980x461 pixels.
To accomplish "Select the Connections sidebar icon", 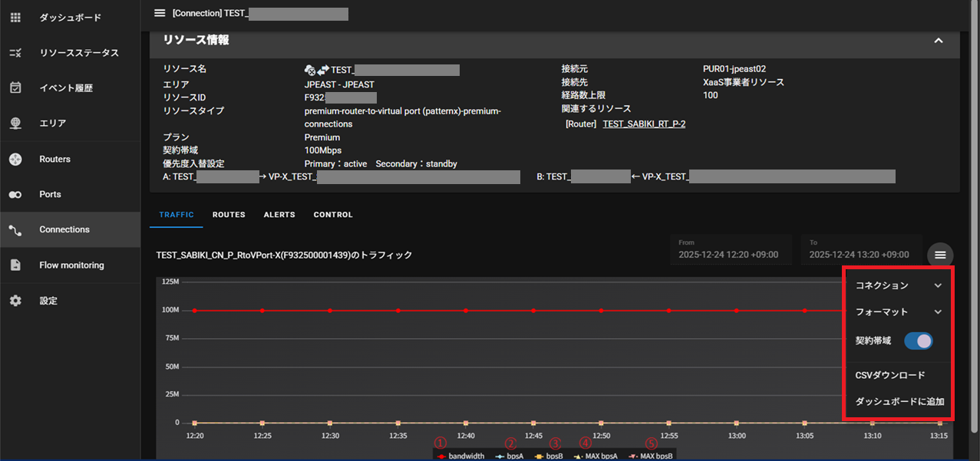I will click(15, 229).
